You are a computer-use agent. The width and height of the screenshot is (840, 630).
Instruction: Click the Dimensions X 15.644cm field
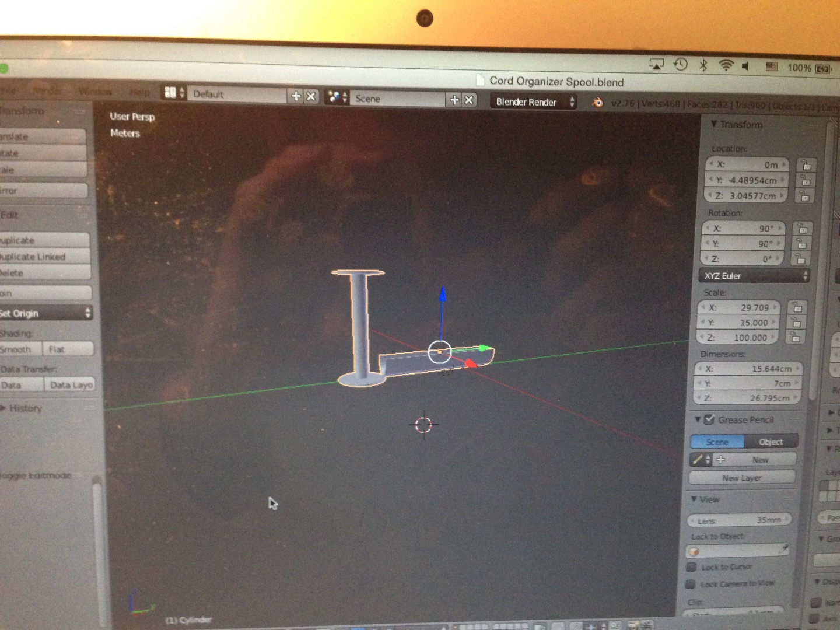pos(749,369)
